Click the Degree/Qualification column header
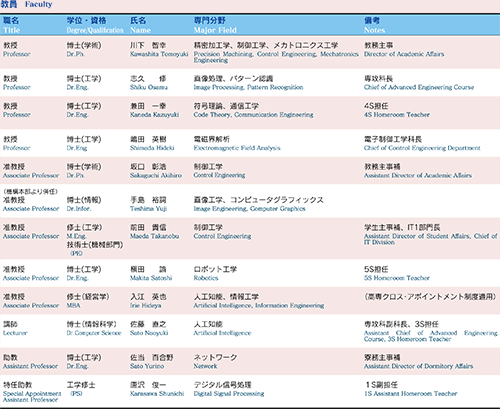Viewport: 500px width, 409px height. (95, 30)
